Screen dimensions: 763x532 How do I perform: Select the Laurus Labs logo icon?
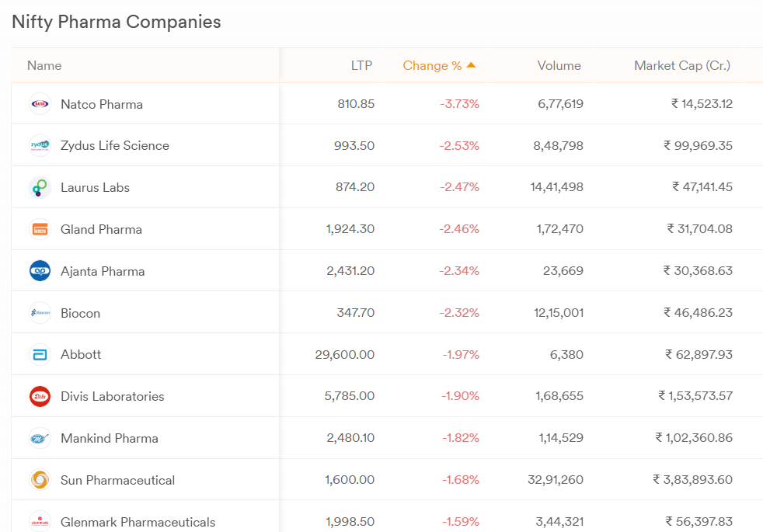click(x=40, y=186)
